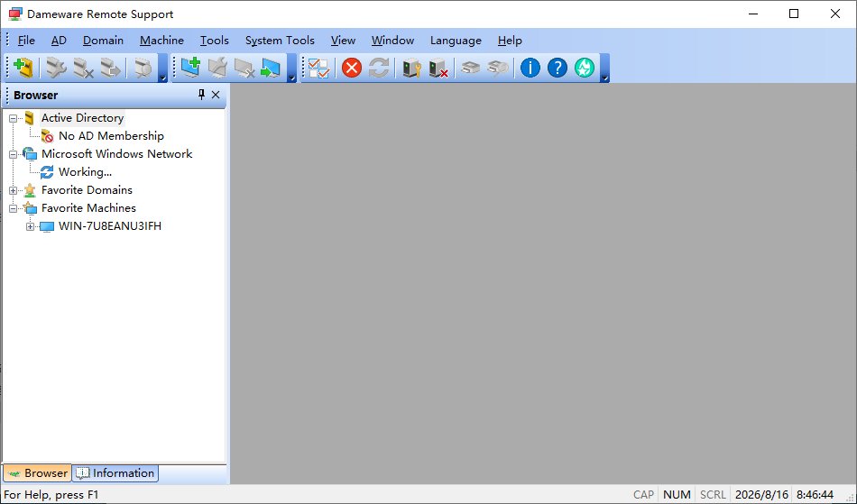Screen dimensions: 857x504
Task: Click the printer with magnifier icon
Action: (497, 69)
